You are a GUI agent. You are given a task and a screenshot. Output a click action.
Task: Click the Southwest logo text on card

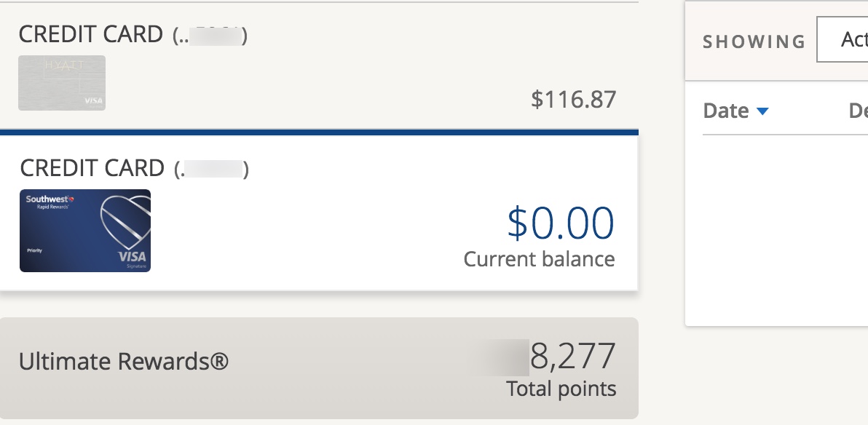[x=50, y=199]
